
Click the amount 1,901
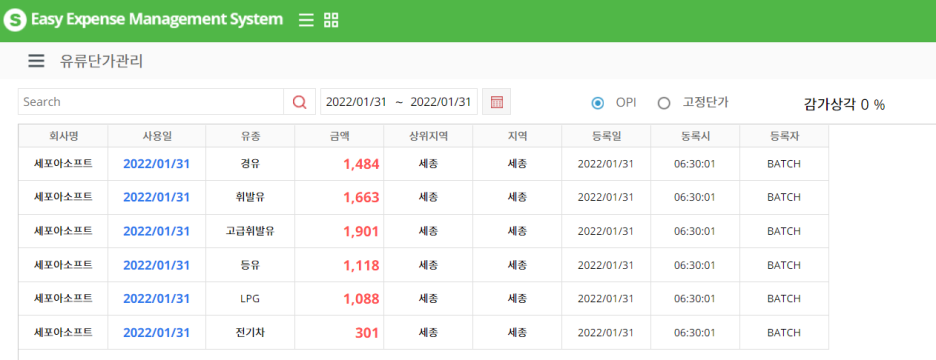[x=361, y=231]
